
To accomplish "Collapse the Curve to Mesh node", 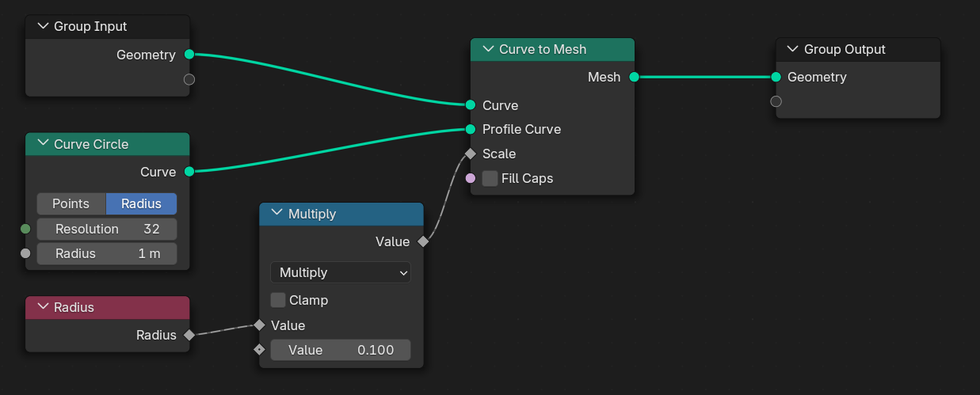I will point(488,49).
